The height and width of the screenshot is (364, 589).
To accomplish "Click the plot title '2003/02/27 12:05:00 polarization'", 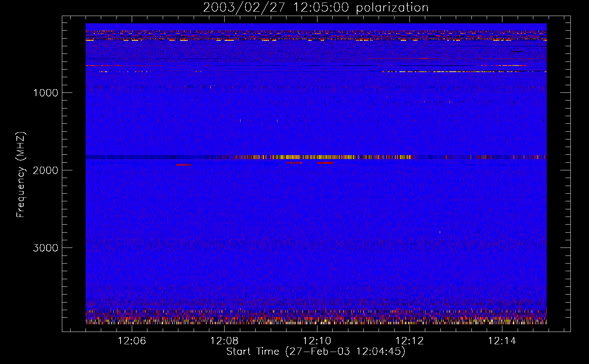I will (x=316, y=8).
